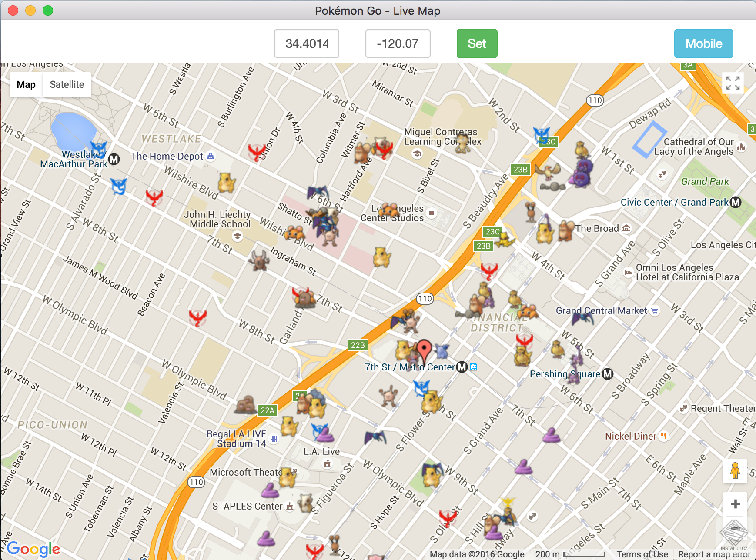Click the Metro M icon at Pershing Square
This screenshot has height=560, width=756.
[x=609, y=374]
